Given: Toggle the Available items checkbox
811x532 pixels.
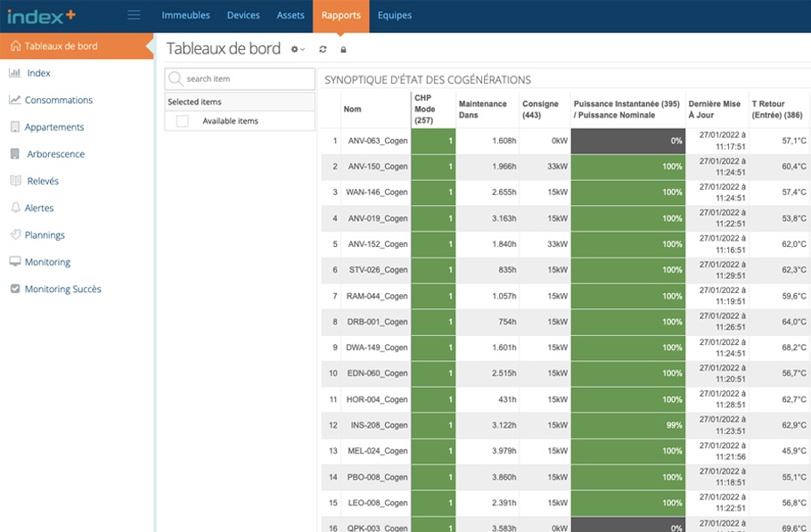Looking at the screenshot, I should pyautogui.click(x=183, y=121).
